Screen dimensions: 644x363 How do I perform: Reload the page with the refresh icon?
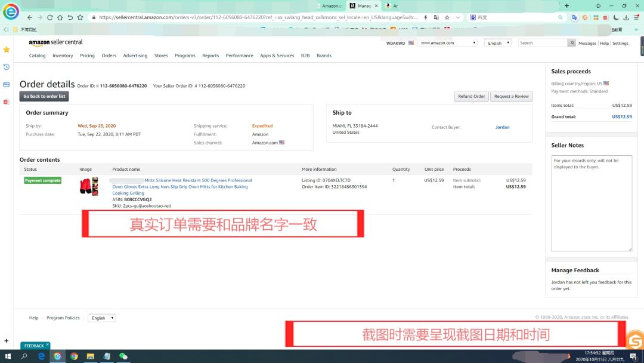coord(50,17)
